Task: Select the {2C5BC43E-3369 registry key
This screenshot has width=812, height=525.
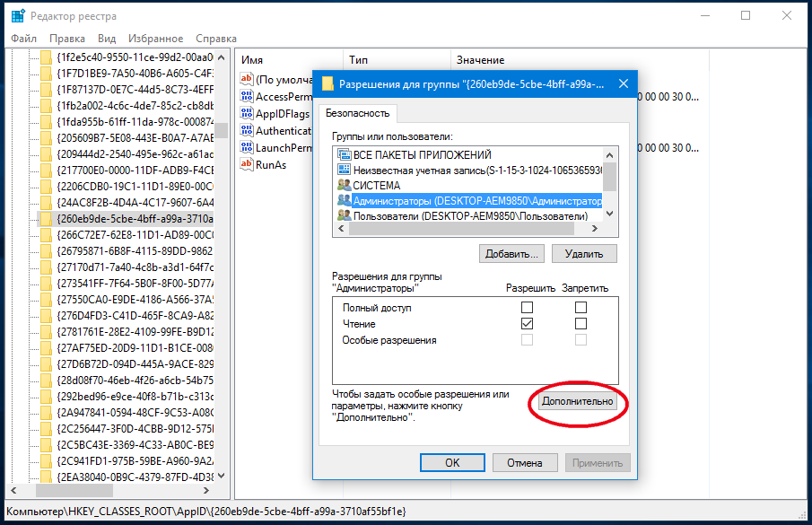Action: (x=135, y=444)
